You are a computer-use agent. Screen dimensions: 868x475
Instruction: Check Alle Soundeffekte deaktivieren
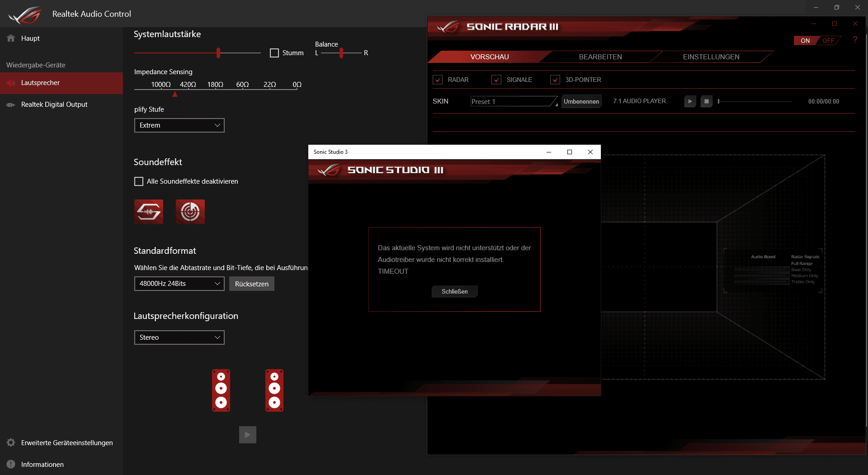click(139, 181)
